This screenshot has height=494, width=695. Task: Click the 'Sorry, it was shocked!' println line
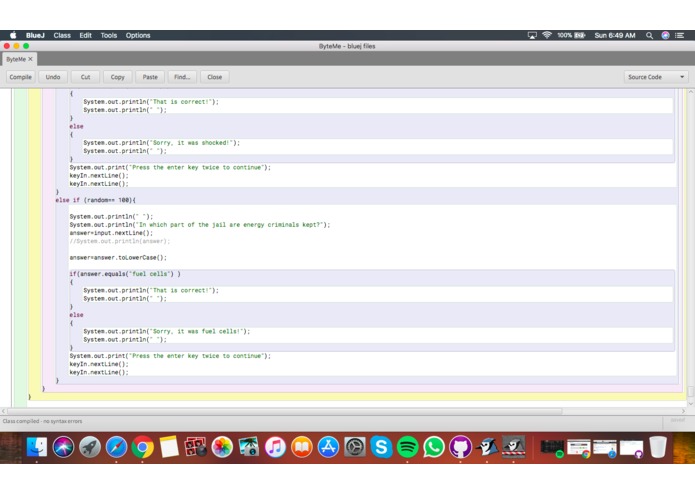pyautogui.click(x=161, y=143)
